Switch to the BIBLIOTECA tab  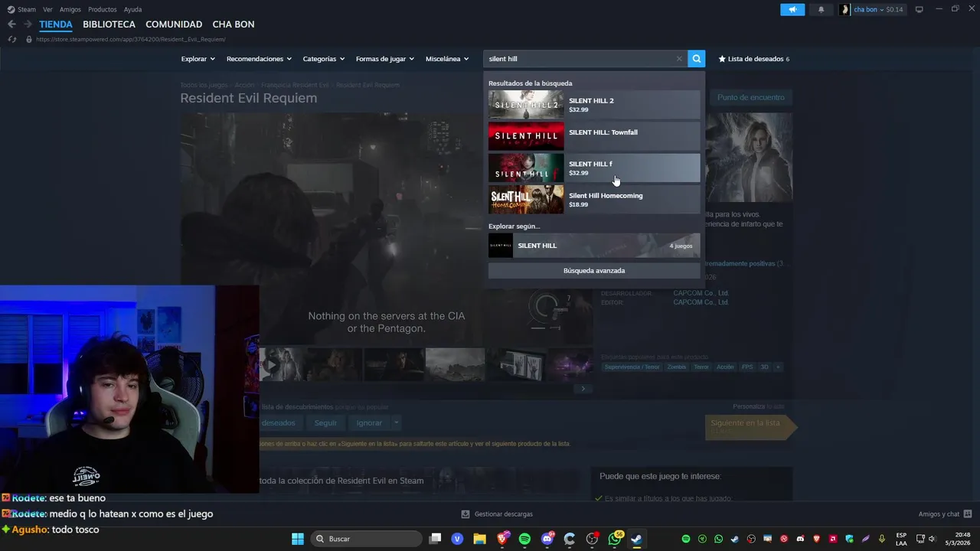pos(109,24)
